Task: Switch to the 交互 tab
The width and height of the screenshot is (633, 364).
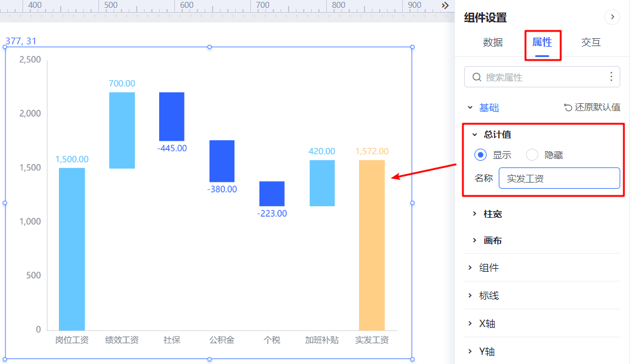Action: point(591,42)
